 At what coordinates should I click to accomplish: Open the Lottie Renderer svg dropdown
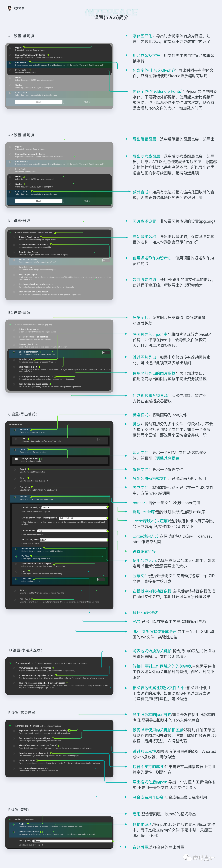(x=72, y=531)
